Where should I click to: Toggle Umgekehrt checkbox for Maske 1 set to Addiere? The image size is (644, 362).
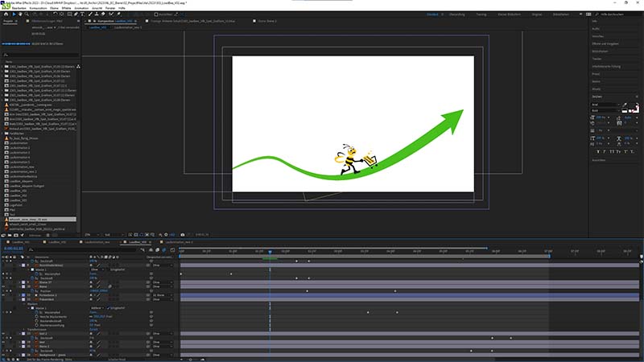pos(108,308)
